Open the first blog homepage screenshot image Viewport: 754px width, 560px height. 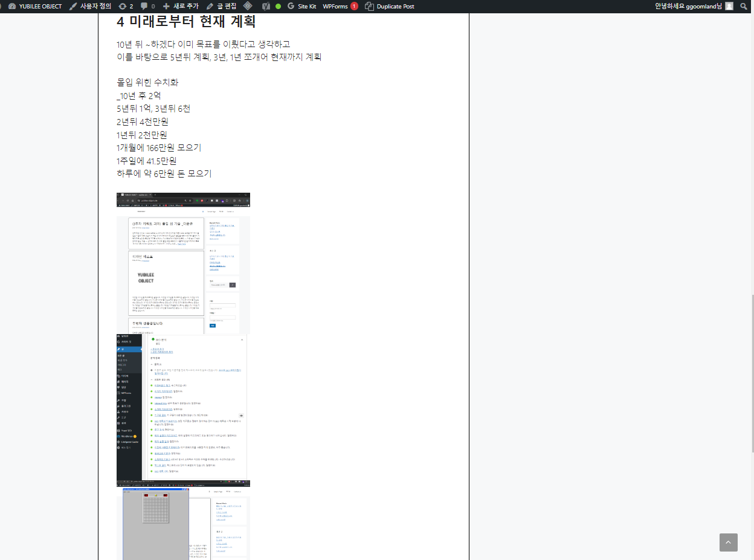coord(183,263)
